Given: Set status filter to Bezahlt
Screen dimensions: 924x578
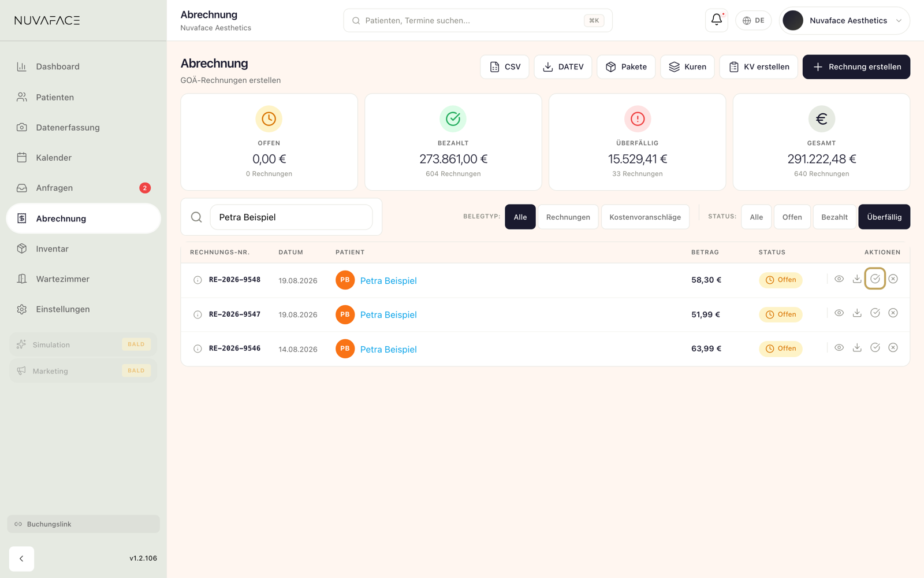Looking at the screenshot, I should (x=834, y=217).
